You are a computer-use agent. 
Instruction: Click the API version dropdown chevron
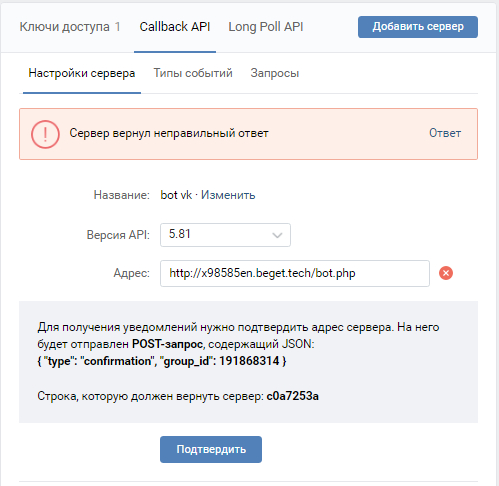coord(277,235)
